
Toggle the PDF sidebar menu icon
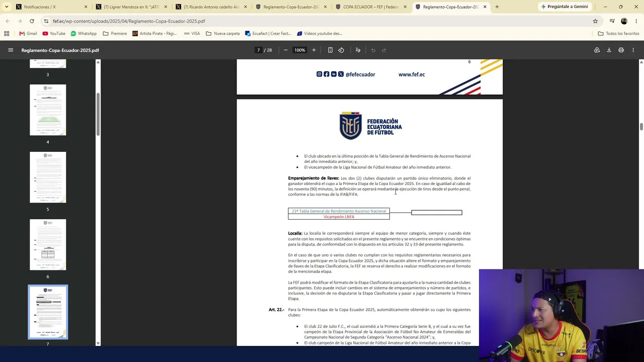(x=11, y=50)
